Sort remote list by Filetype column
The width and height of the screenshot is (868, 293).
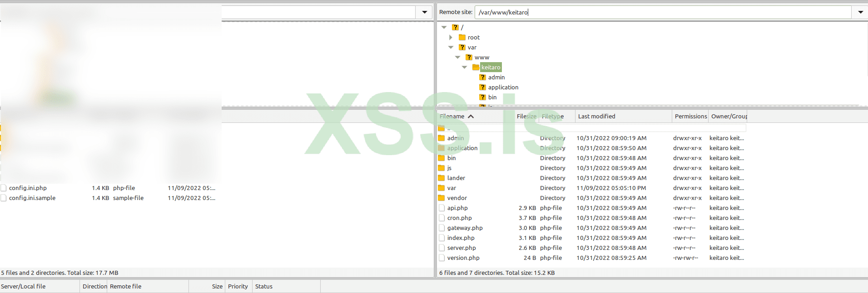click(557, 117)
